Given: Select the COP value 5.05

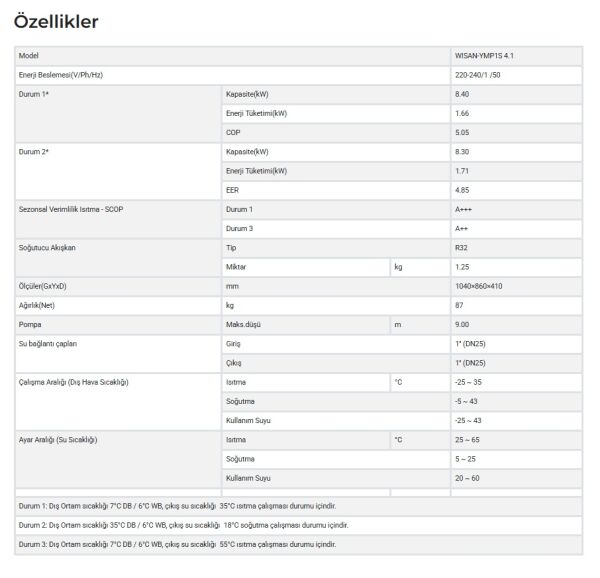Looking at the screenshot, I should (462, 132).
